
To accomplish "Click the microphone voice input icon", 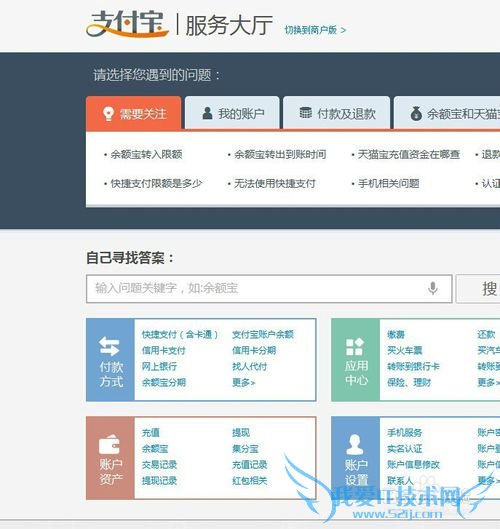I will pos(433,288).
